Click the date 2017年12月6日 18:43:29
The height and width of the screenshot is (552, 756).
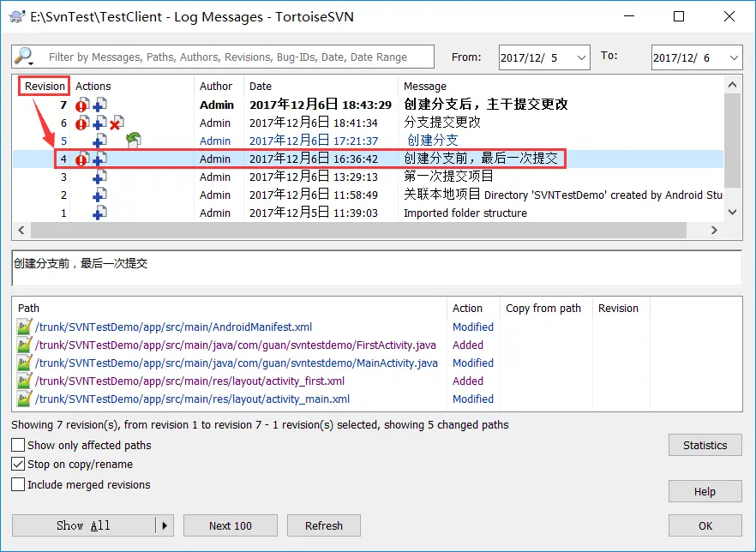[x=321, y=105]
